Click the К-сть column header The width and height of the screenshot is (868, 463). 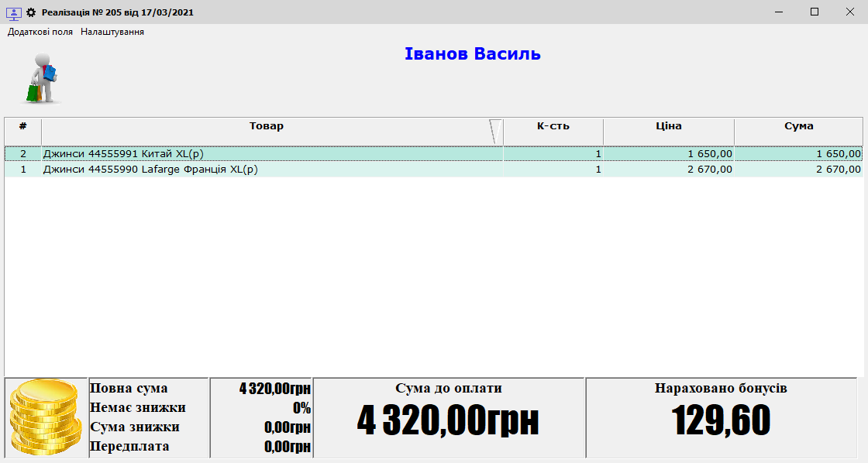point(553,126)
